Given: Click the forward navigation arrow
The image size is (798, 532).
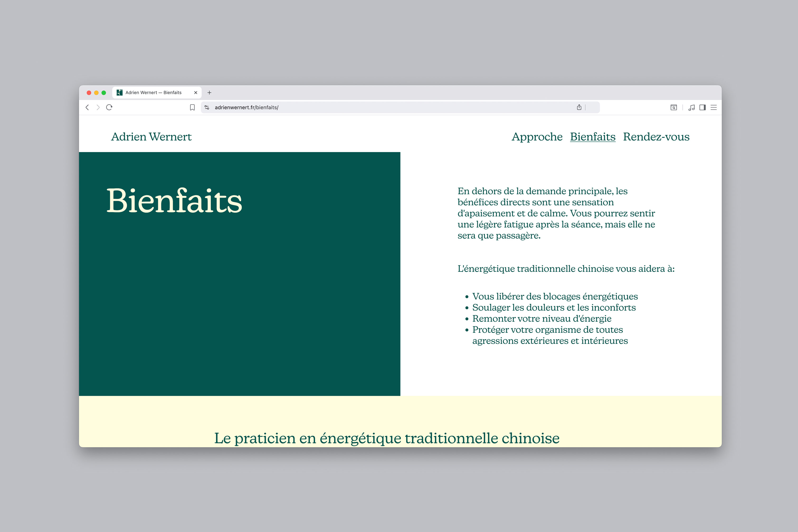Looking at the screenshot, I should tap(98, 107).
